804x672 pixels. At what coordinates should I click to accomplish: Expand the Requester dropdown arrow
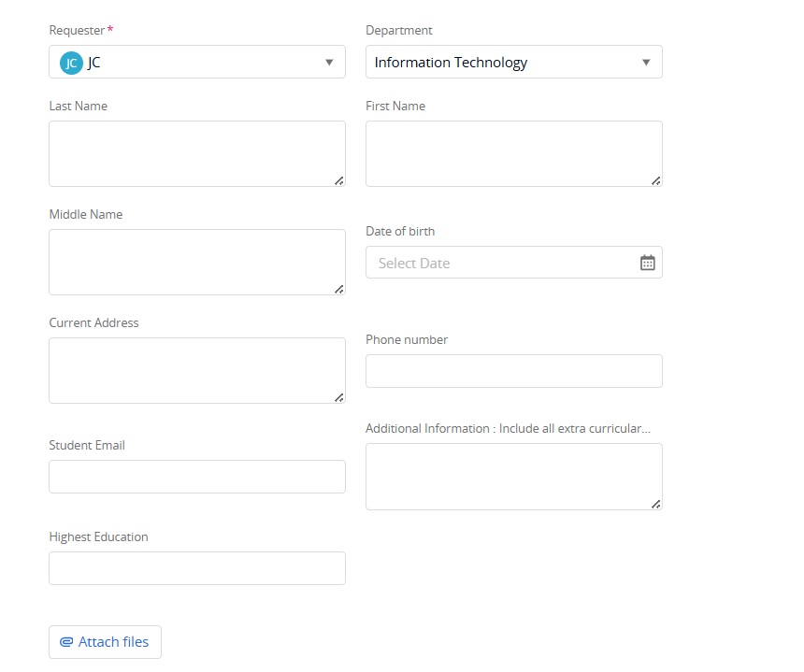click(x=329, y=63)
